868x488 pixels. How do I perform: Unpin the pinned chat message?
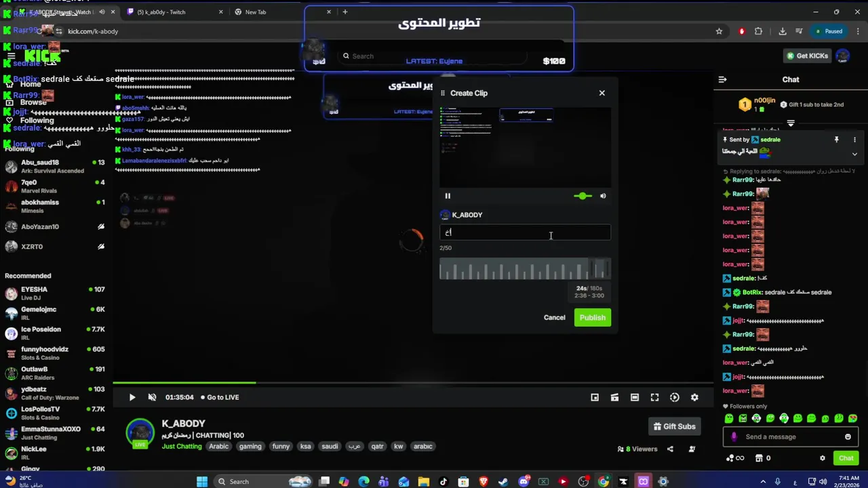(x=836, y=140)
